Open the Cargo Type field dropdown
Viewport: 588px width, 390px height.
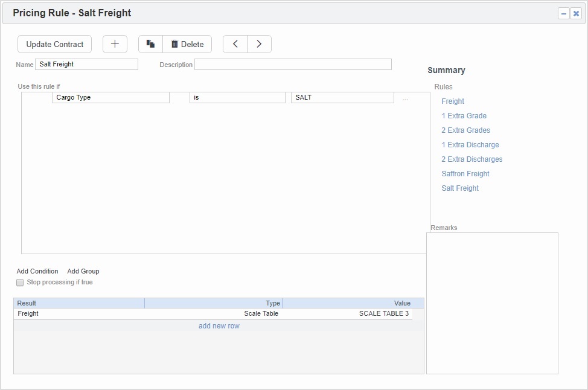[x=110, y=98]
